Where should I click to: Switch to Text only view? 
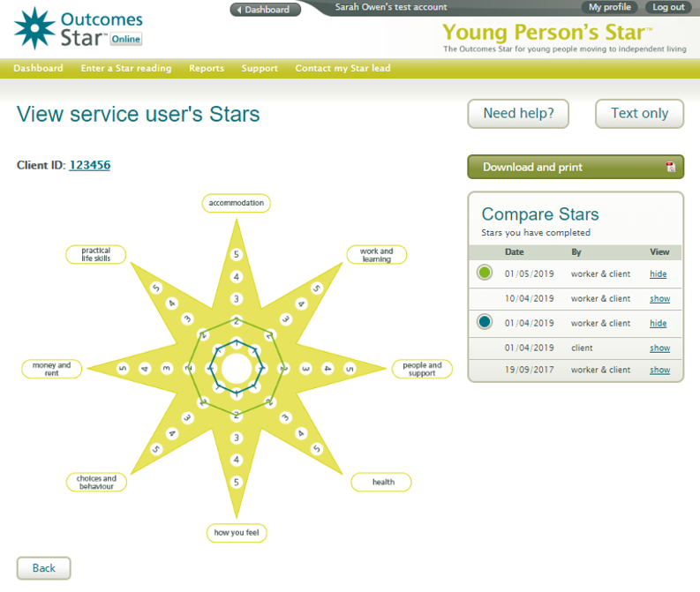pyautogui.click(x=639, y=114)
